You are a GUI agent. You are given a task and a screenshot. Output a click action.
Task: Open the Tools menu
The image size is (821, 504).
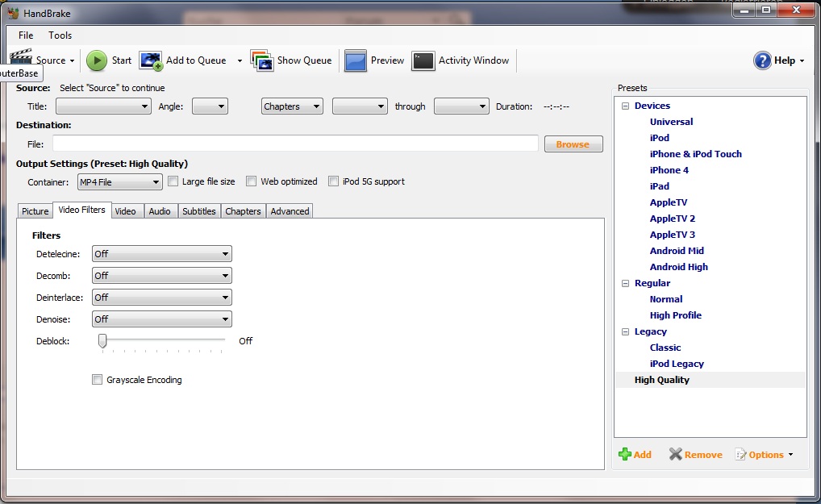(x=60, y=35)
